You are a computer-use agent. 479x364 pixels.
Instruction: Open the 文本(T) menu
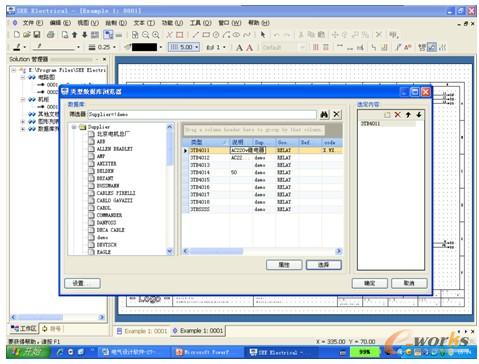pos(144,23)
